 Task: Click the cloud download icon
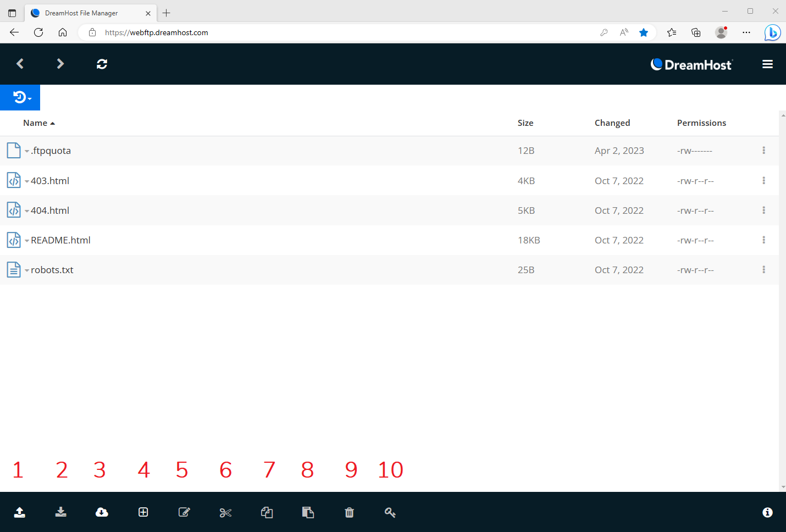click(x=102, y=512)
